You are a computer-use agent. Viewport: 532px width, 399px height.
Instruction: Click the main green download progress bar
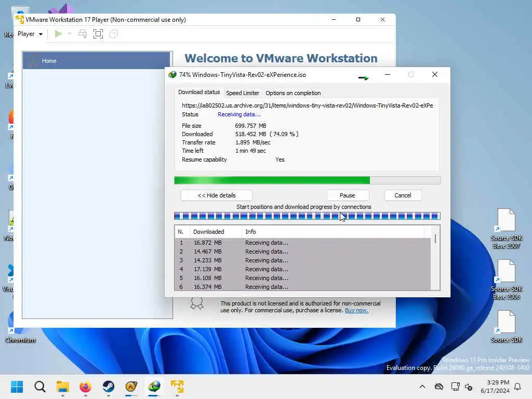click(x=307, y=180)
